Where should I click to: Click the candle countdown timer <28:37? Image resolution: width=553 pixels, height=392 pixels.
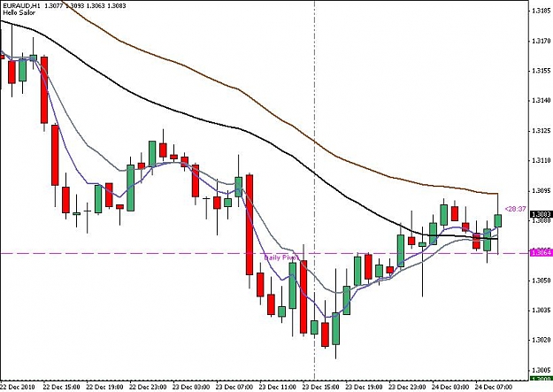[x=515, y=209]
